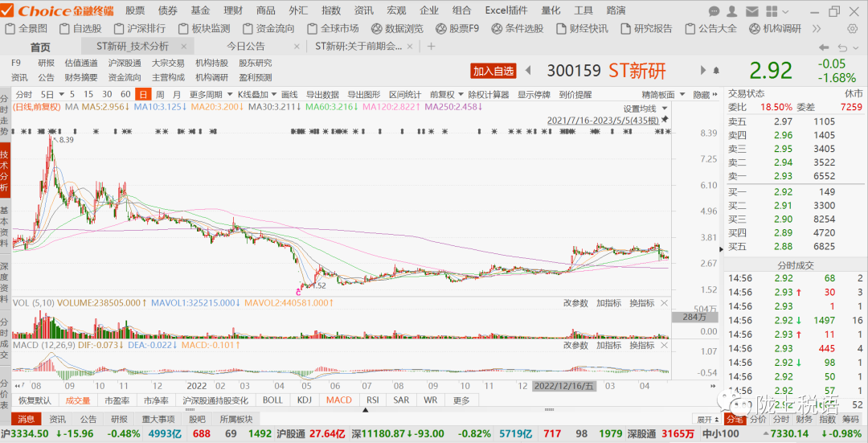This screenshot has height=443, width=868.
Task: Close the MACD indicator panel
Action: pos(664,345)
